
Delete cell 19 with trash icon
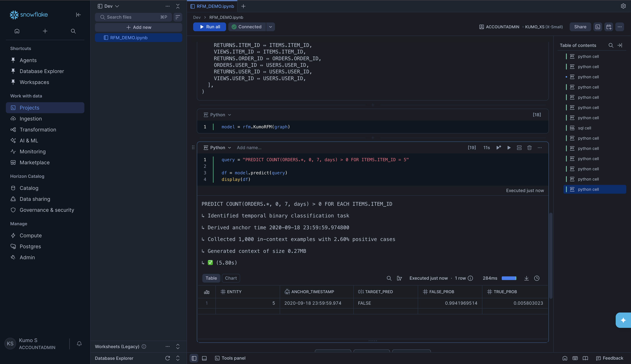point(529,148)
